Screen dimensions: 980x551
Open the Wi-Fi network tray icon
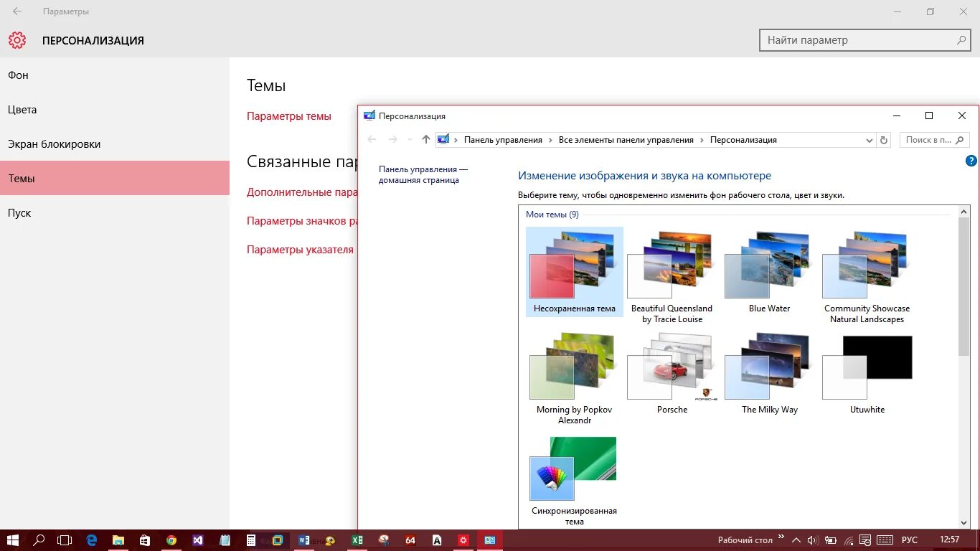pos(849,540)
